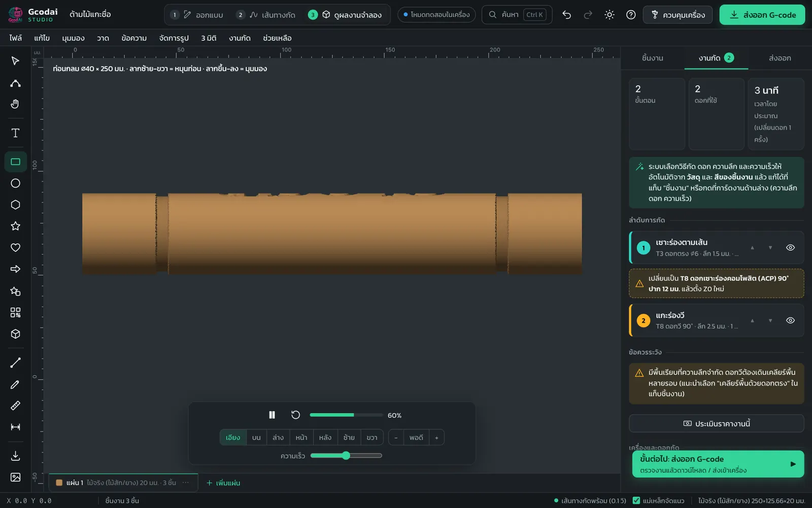Select the Text tool

point(15,133)
